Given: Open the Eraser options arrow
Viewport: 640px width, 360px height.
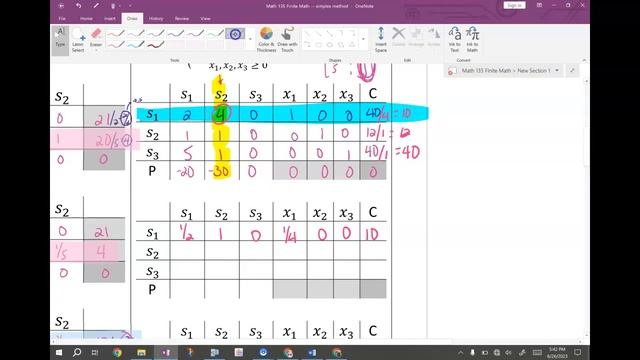Looking at the screenshot, I should point(96,51).
